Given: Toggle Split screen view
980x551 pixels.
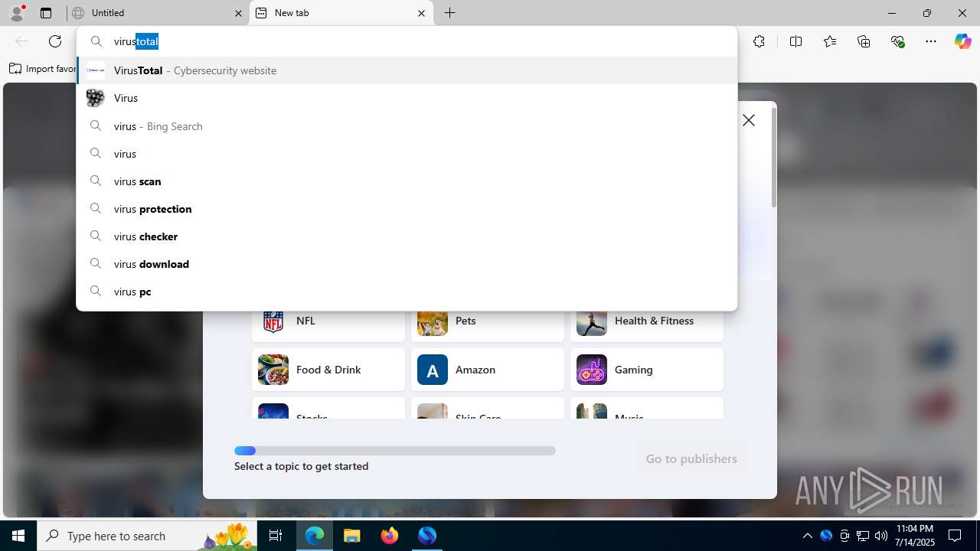Looking at the screenshot, I should [795, 41].
